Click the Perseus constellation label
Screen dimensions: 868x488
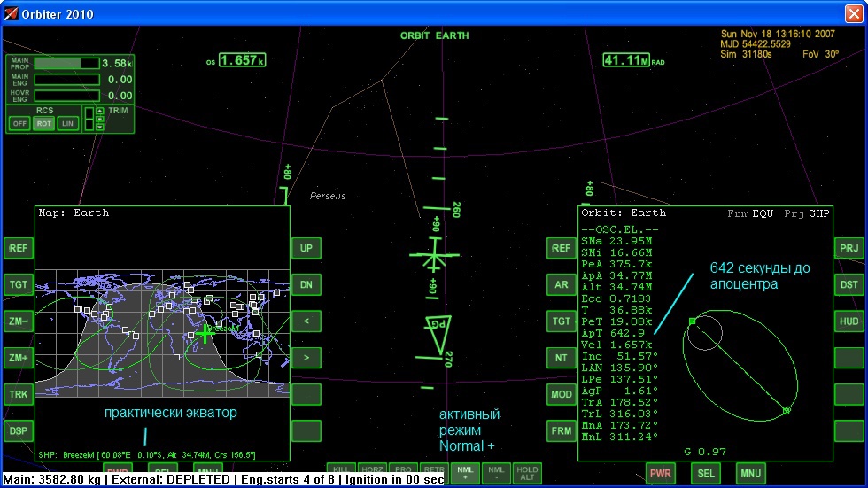(328, 196)
